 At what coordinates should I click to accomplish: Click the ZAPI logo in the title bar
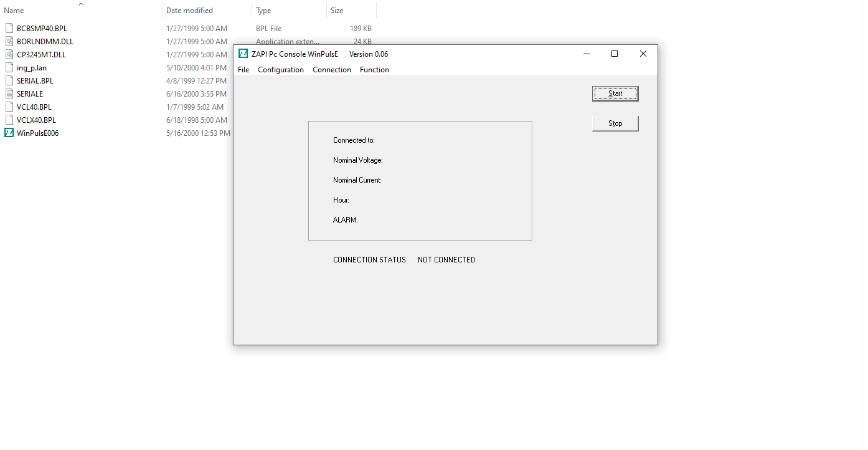pyautogui.click(x=243, y=54)
